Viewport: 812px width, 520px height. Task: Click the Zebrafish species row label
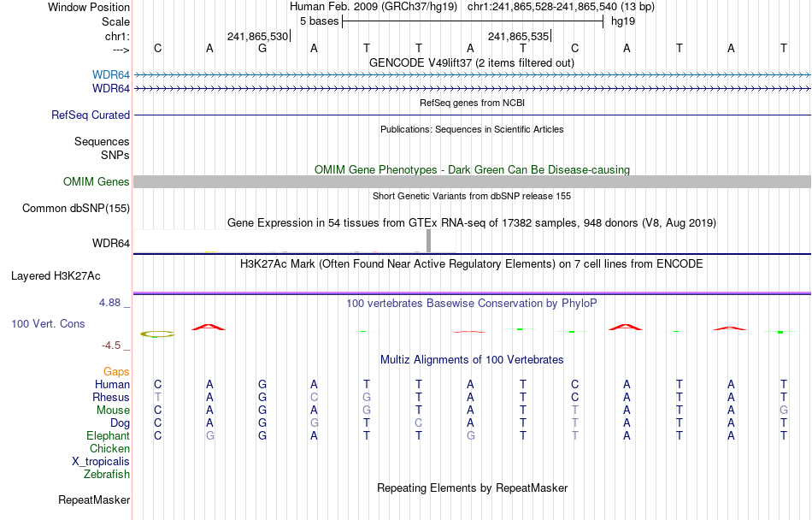click(107, 474)
